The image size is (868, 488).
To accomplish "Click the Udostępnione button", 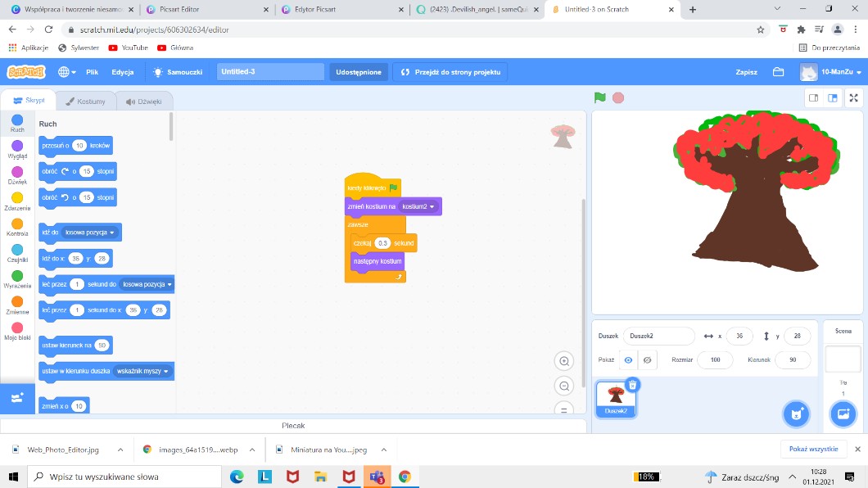I will point(359,72).
